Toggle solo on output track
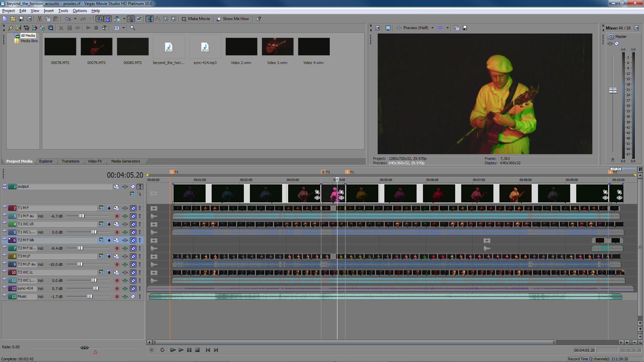644x362 pixels. (140, 187)
